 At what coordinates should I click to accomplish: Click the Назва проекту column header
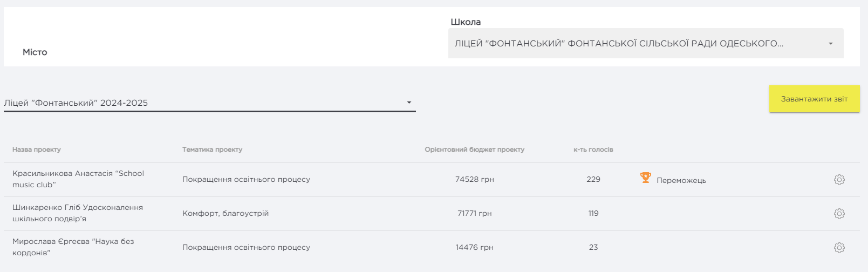coord(37,149)
